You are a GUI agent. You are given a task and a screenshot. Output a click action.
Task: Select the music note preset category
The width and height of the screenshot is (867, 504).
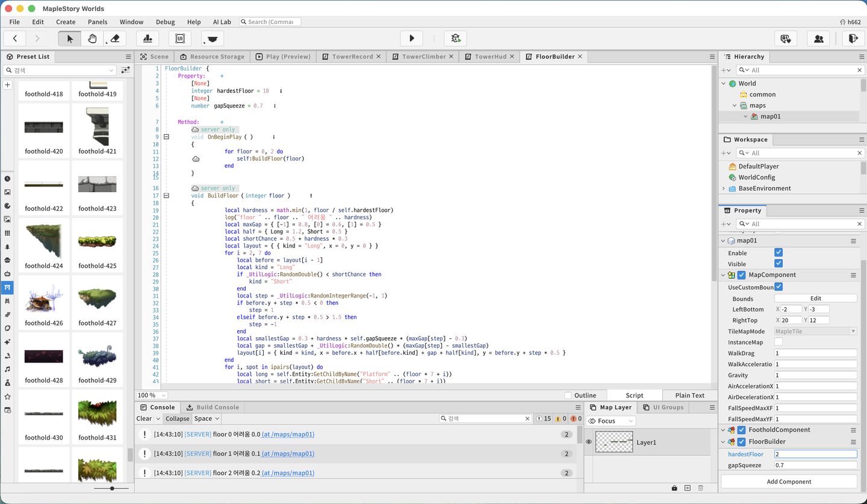coord(7,369)
